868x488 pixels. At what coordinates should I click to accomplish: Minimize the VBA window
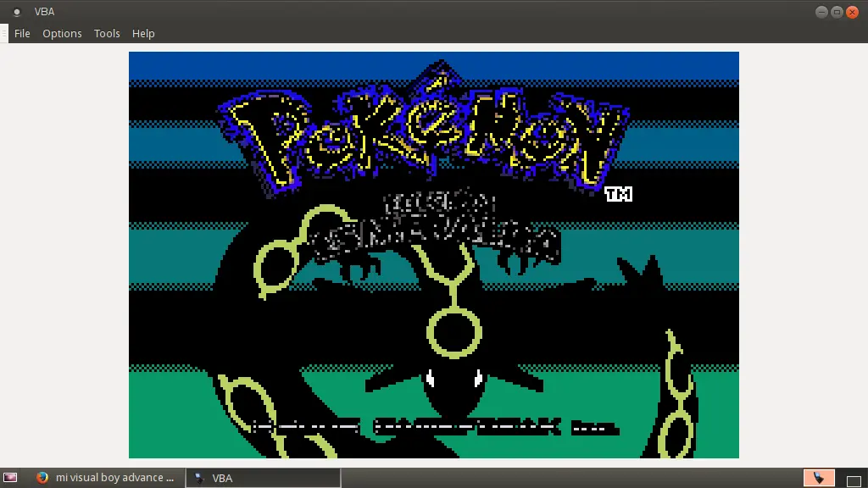821,12
